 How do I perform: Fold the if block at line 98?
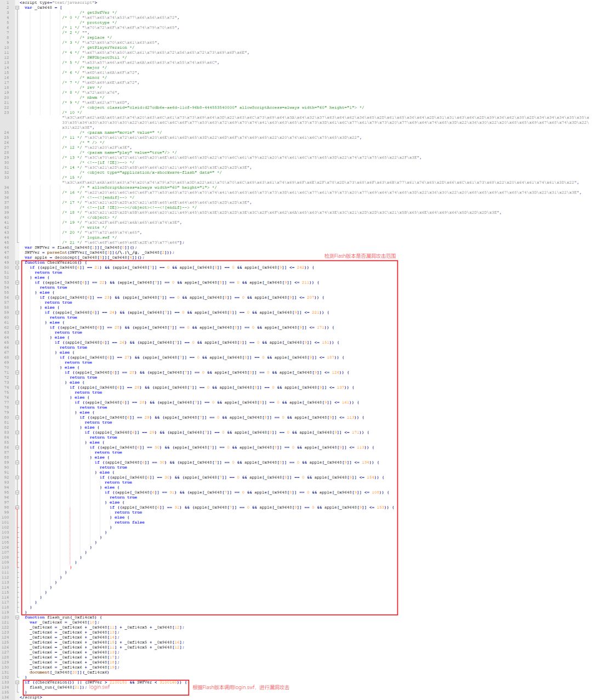[17, 508]
